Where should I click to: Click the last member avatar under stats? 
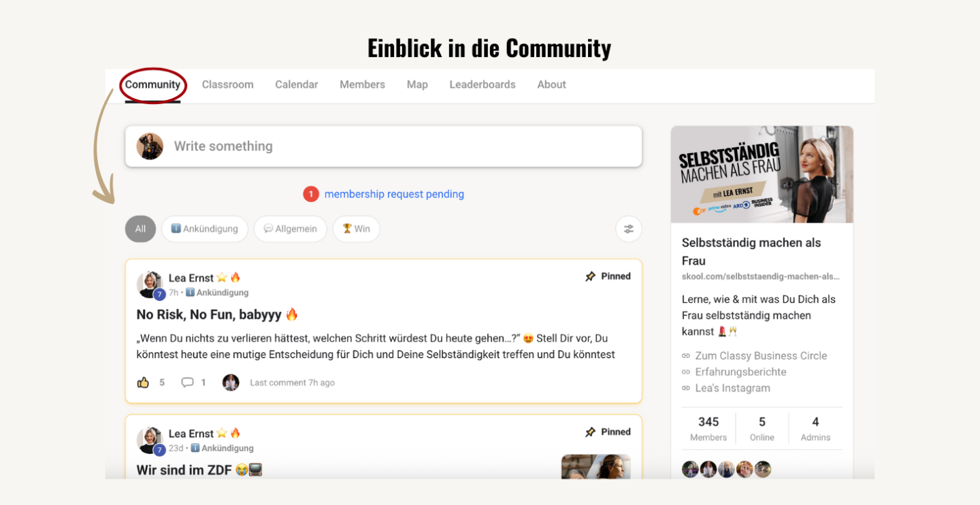coord(763,469)
